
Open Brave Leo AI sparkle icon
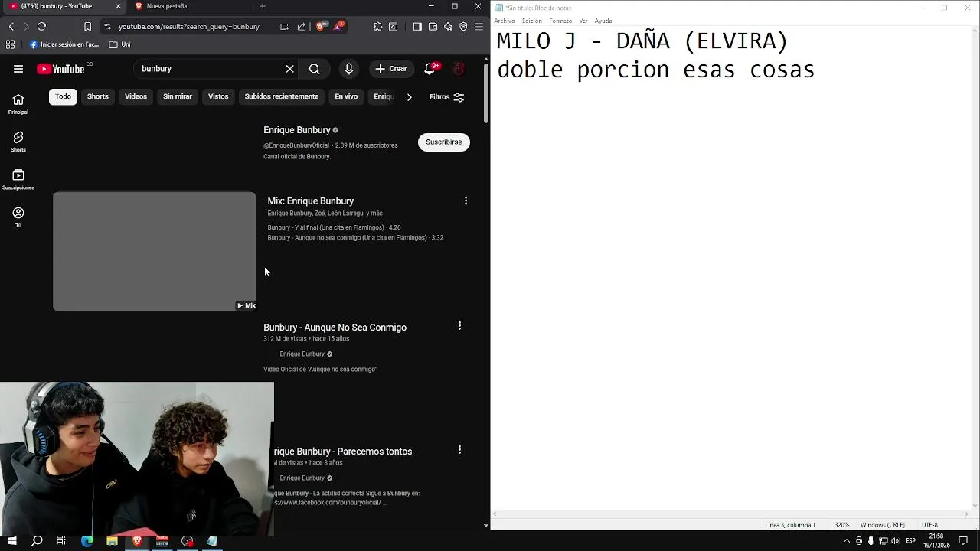coord(448,26)
